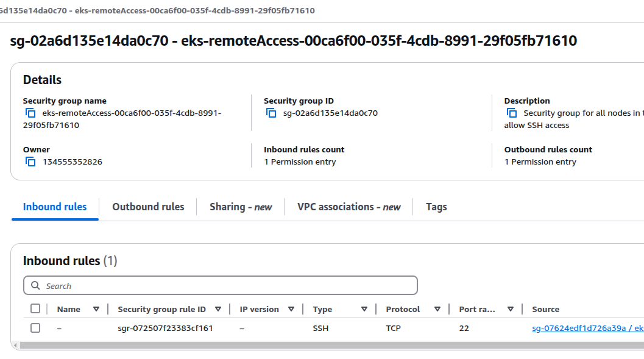This screenshot has height=359, width=644.
Task: Open the Inbound rules tab
Action: point(55,207)
